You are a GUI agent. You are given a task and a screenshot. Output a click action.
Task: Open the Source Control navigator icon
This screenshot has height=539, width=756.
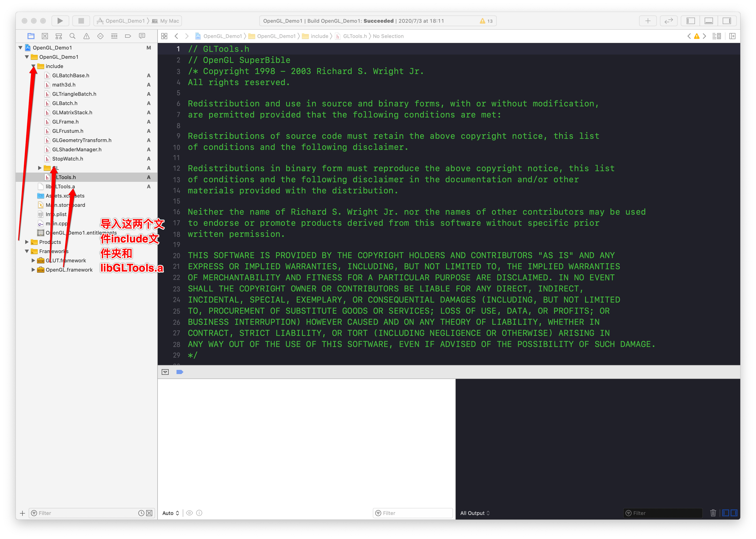point(45,36)
